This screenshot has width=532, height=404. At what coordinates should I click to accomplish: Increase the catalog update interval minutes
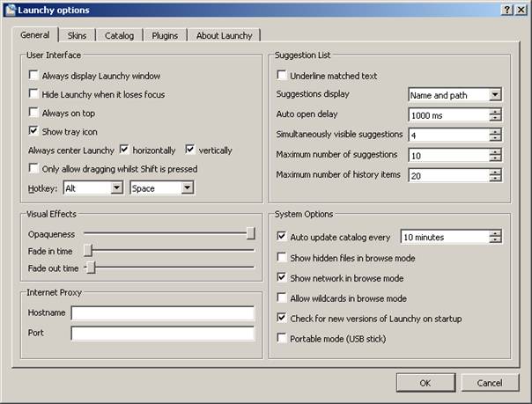click(x=495, y=234)
